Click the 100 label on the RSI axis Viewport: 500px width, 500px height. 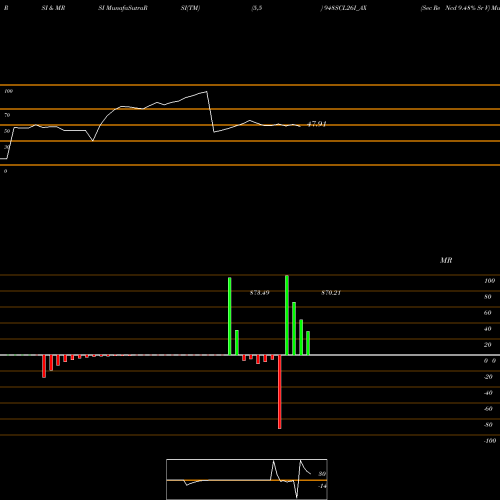[x=8, y=91]
